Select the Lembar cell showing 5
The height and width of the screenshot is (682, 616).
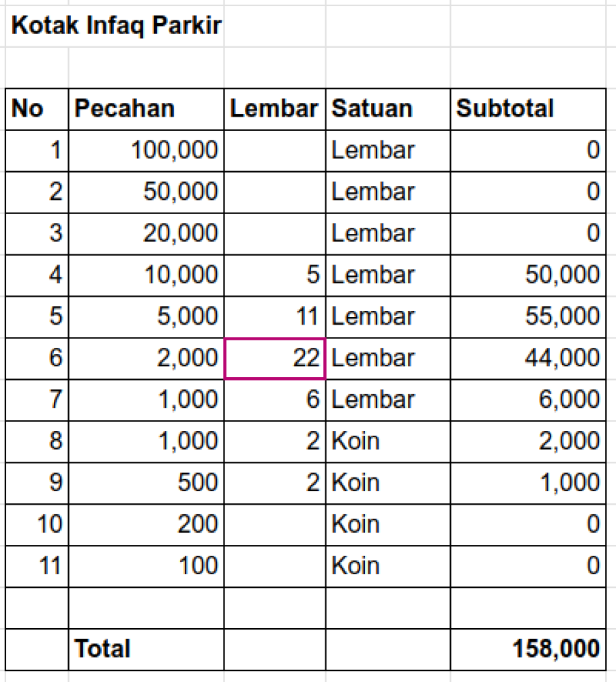pyautogui.click(x=275, y=275)
